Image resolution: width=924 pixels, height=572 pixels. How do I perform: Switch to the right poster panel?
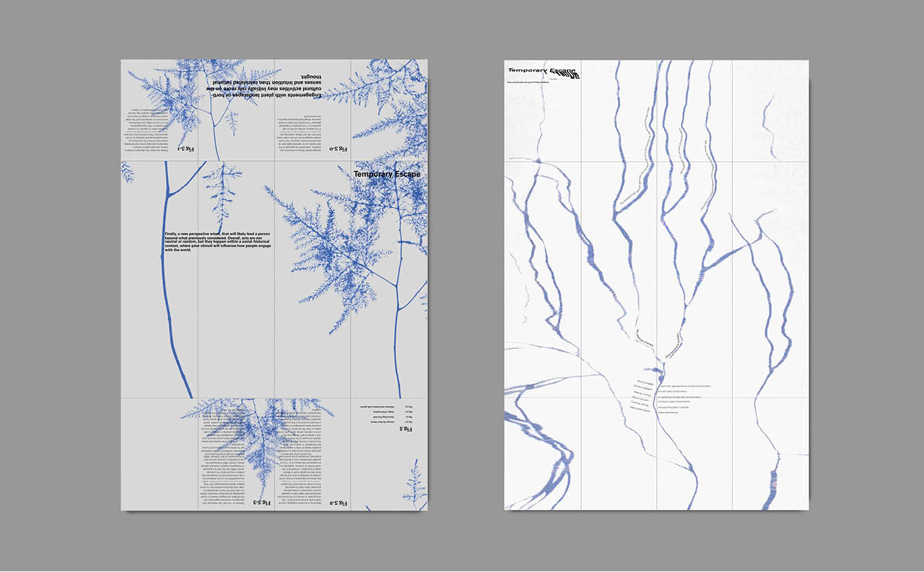[x=657, y=289]
